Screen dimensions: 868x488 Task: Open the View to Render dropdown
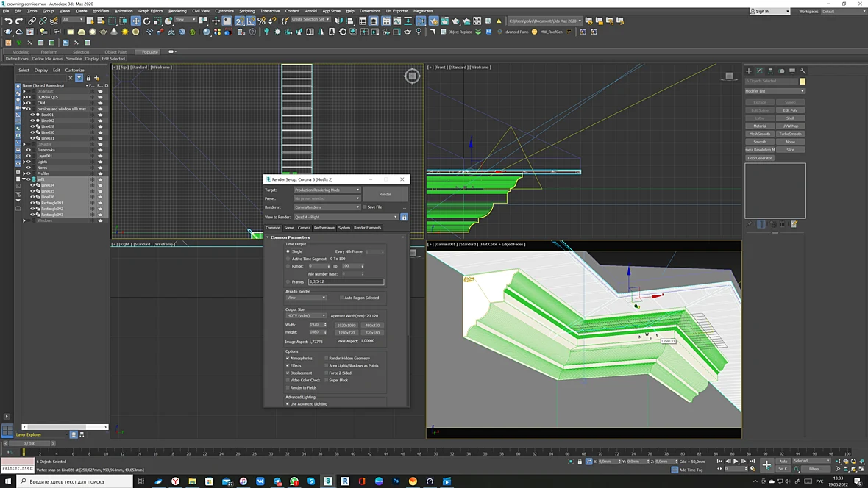346,218
